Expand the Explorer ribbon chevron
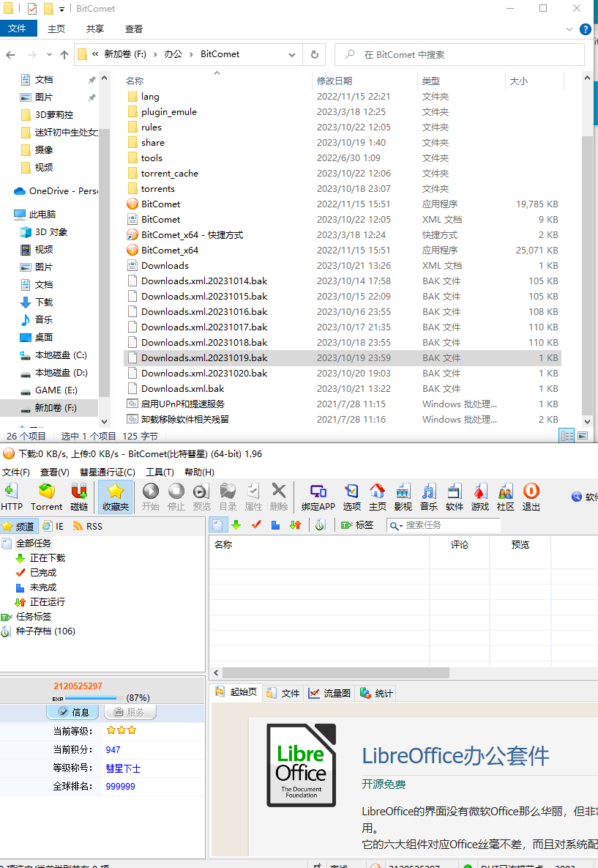Screen dimensions: 598x868 click(571, 29)
